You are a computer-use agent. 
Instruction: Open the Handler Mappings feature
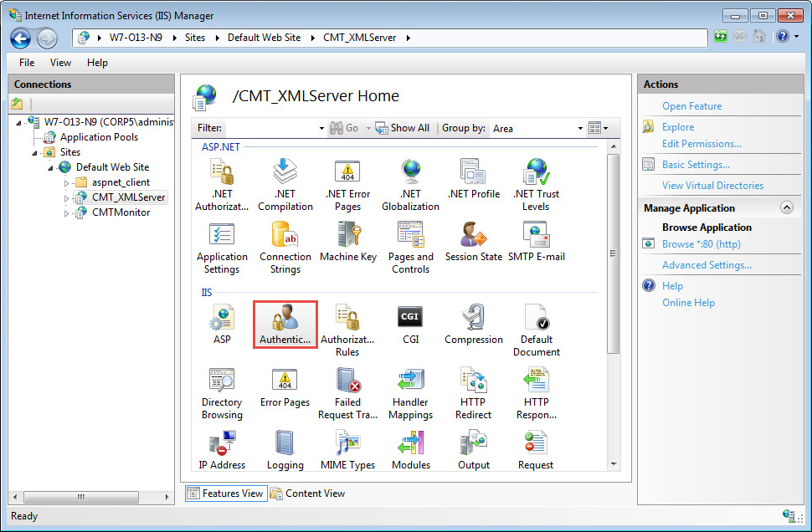[x=411, y=393]
